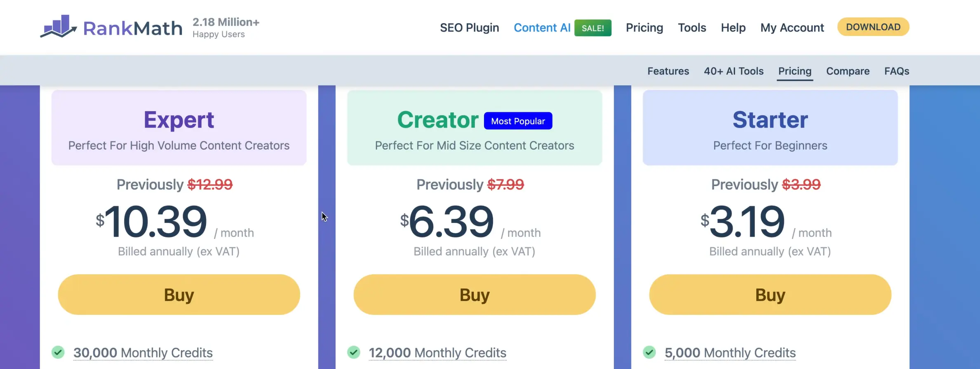This screenshot has width=980, height=369.
Task: Open the FAQs section
Action: tap(896, 71)
